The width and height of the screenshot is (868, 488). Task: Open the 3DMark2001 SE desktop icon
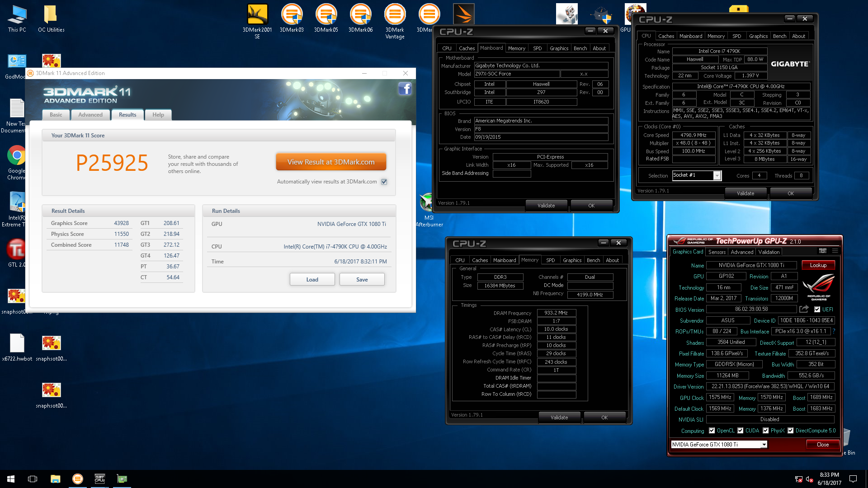pyautogui.click(x=257, y=22)
